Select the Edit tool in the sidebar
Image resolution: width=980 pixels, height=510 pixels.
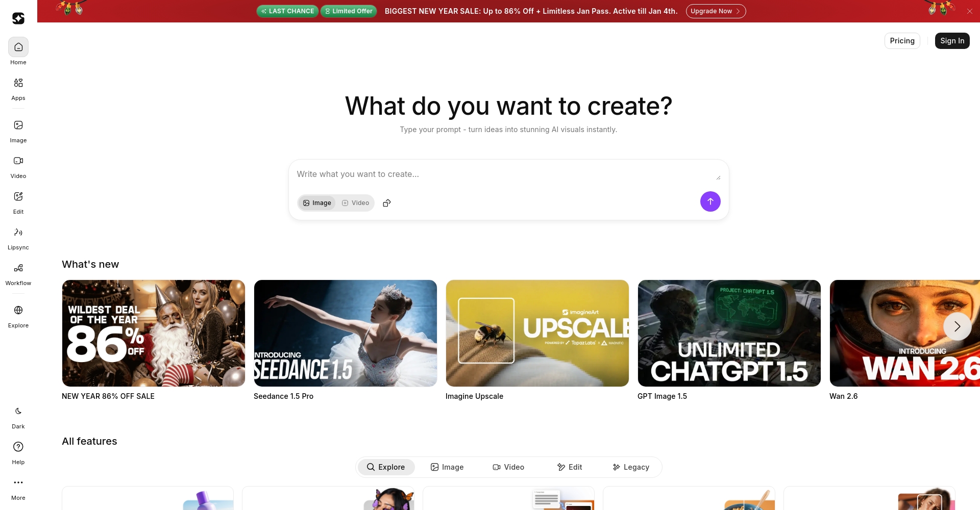coord(18,201)
